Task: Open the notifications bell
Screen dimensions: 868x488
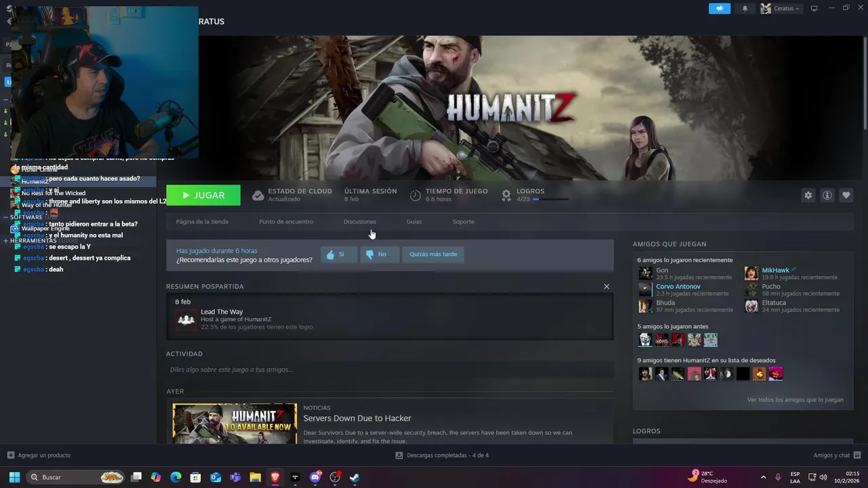Action: (745, 8)
